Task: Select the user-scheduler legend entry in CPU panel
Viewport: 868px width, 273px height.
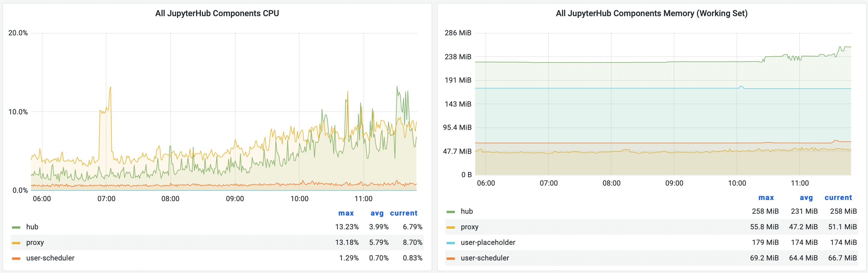Action: 50,258
